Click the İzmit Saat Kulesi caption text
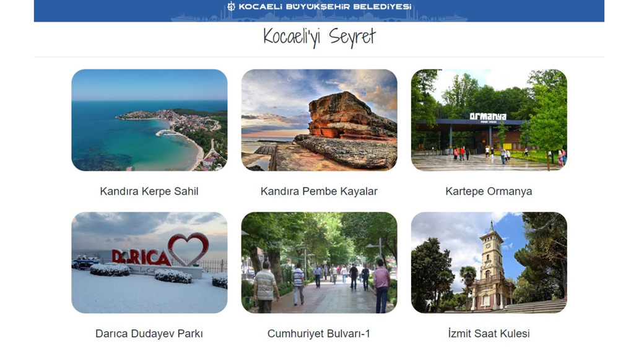The image size is (644, 348). (x=489, y=333)
